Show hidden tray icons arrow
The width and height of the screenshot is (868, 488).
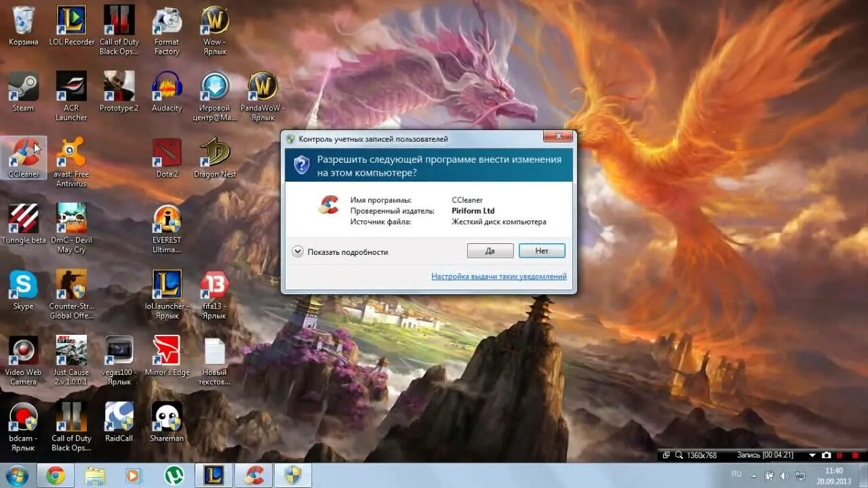point(754,476)
